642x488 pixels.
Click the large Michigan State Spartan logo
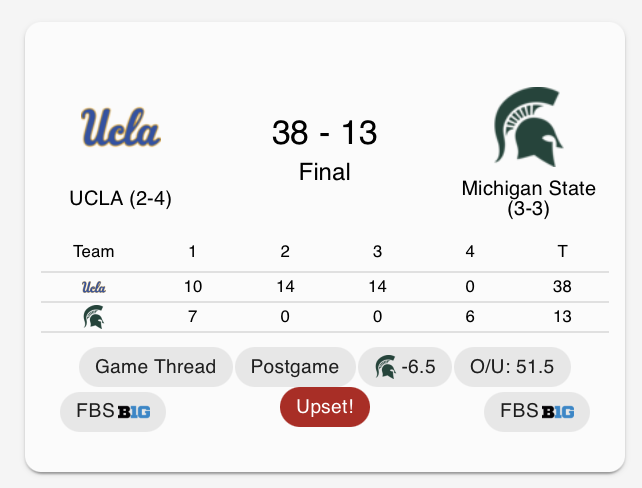(x=528, y=127)
